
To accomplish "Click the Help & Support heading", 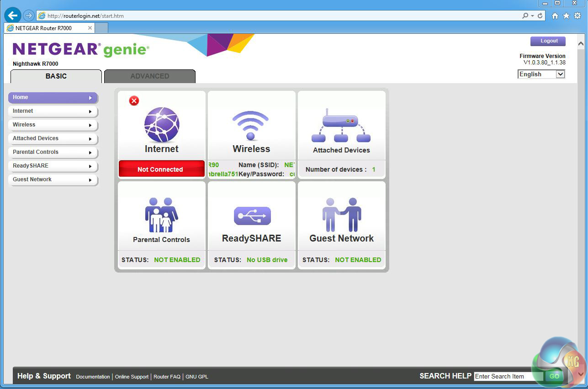I will point(44,376).
